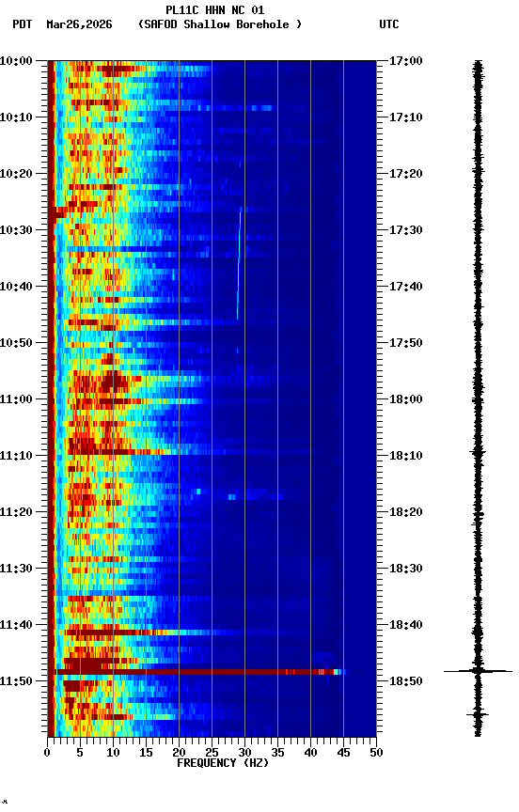Viewport: 519px width, 812px height.
Task: Click the 10 Hz frequency tick label
Action: [x=113, y=753]
